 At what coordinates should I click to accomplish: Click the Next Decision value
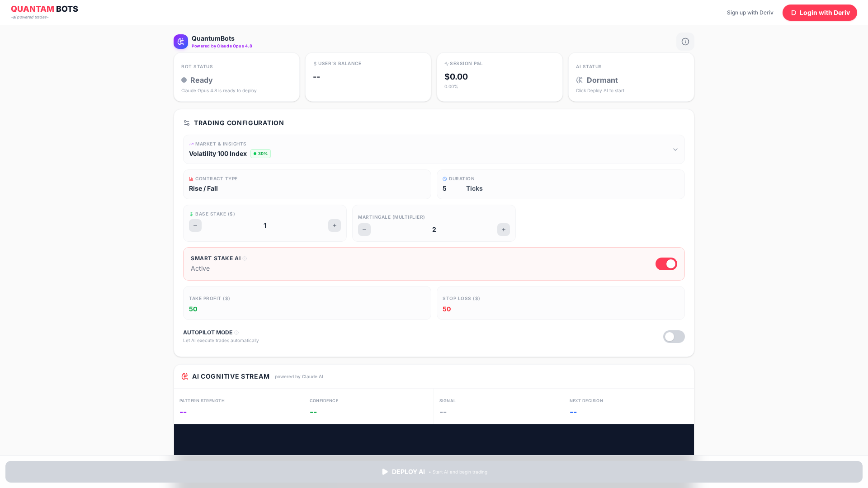(x=573, y=412)
